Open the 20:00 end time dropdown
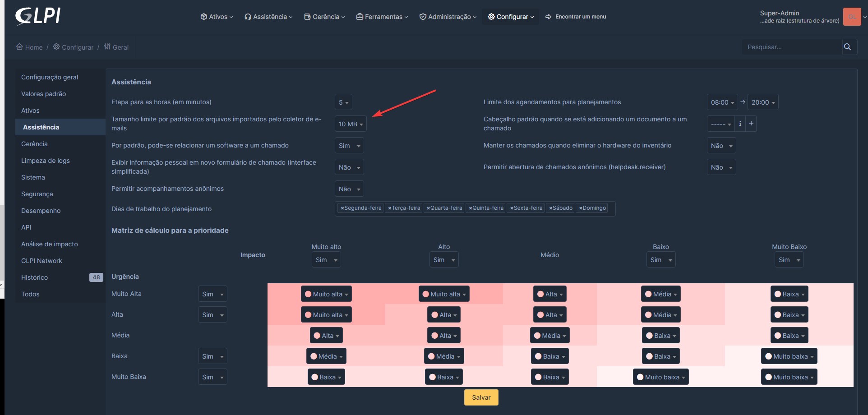868x415 pixels. click(762, 102)
